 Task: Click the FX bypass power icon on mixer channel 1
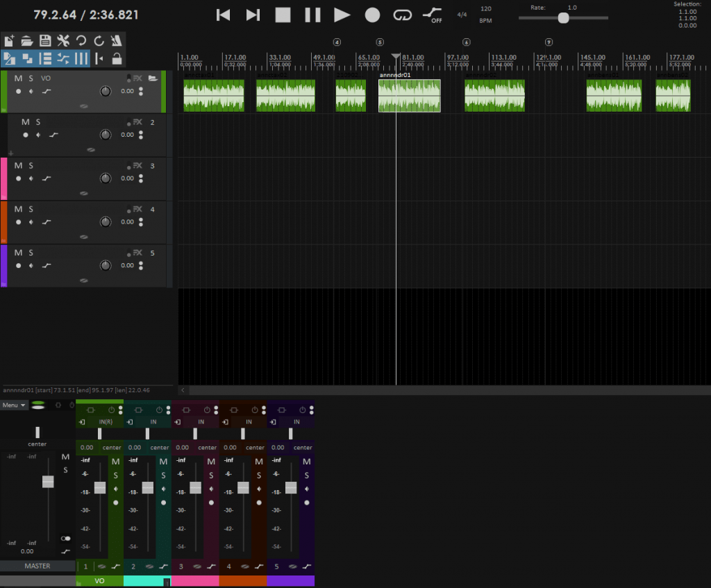(111, 410)
